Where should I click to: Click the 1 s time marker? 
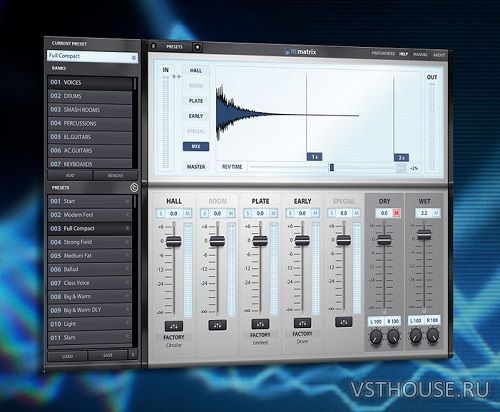(314, 157)
